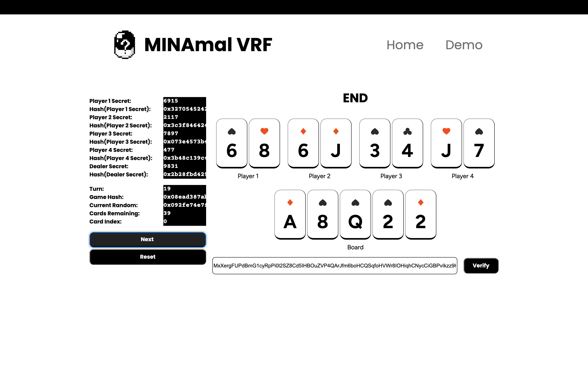Click Player 2's diamond Jack card icon
The height and width of the screenshot is (382, 588).
pos(336,131)
